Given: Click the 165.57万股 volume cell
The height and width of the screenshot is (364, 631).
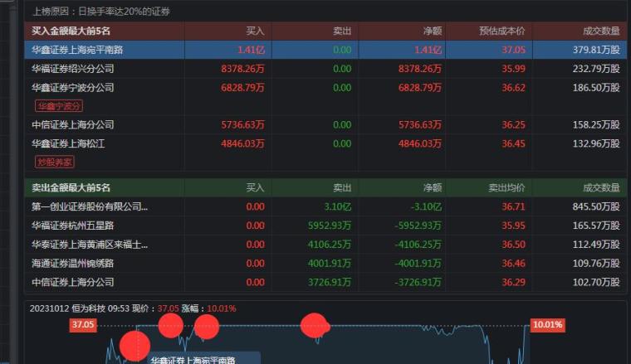Looking at the screenshot, I should pos(596,226).
